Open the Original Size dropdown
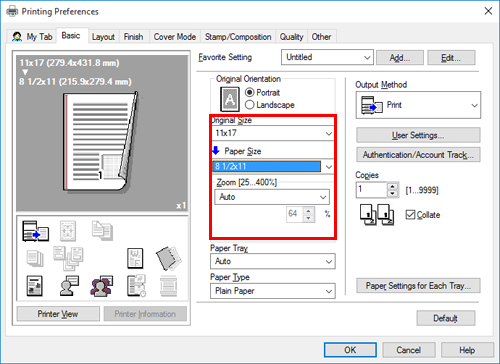The height and width of the screenshot is (364, 500). pos(273,133)
